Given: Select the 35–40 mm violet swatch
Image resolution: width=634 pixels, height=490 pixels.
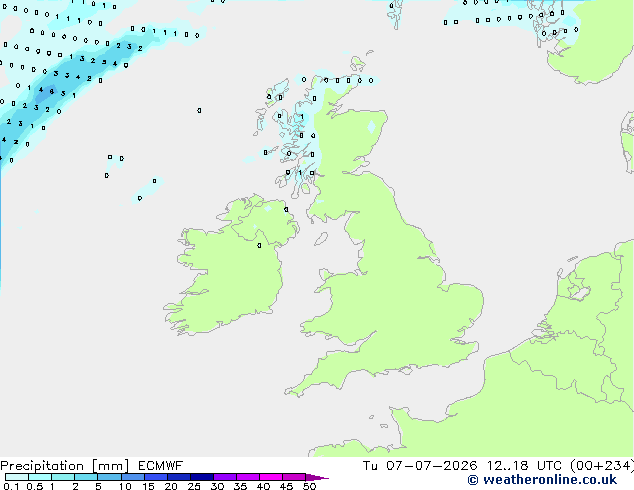Looking at the screenshot, I should point(248,477).
